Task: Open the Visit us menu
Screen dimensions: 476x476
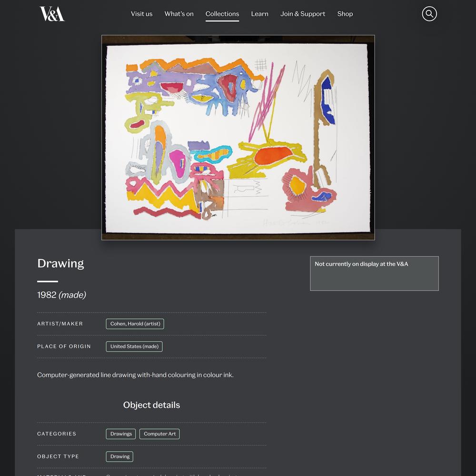Action: pos(141,14)
